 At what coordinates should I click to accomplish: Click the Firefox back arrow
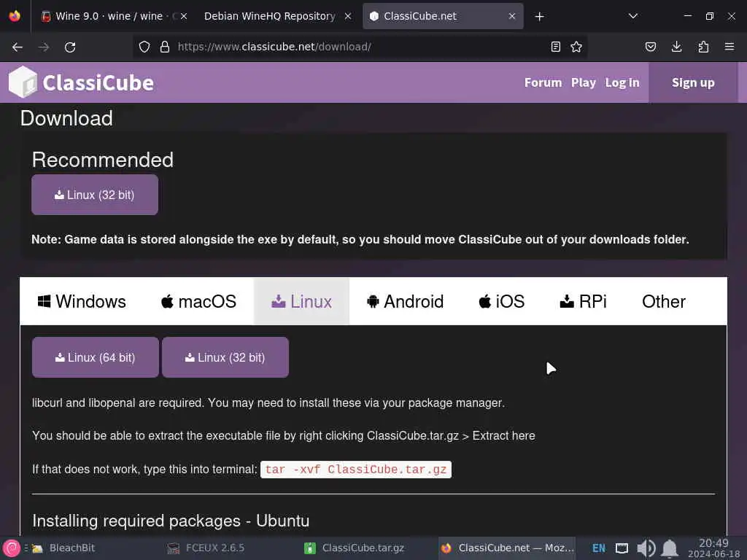(18, 47)
